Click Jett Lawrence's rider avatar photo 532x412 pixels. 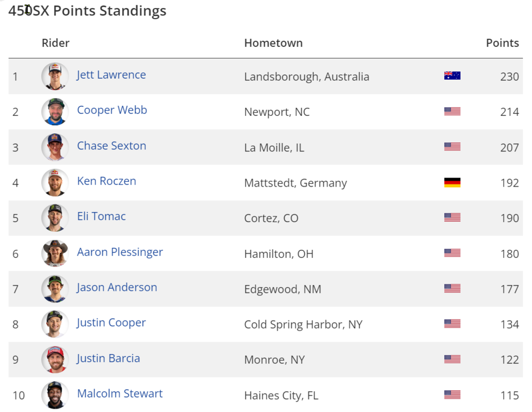point(55,76)
